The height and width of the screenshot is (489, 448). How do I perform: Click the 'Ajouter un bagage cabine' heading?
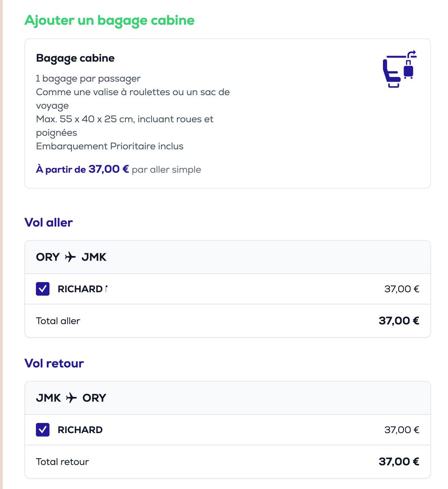[109, 20]
